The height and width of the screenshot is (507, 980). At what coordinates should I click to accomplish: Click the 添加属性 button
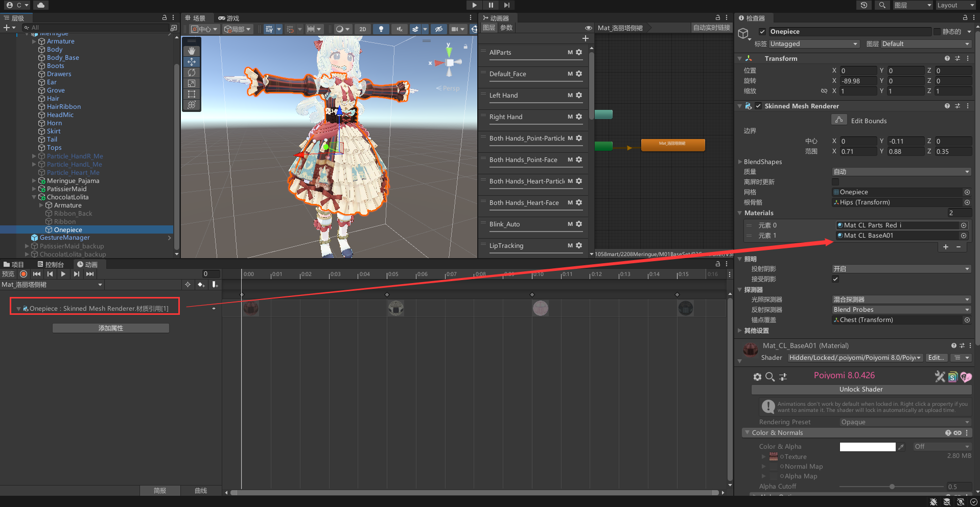(x=111, y=328)
